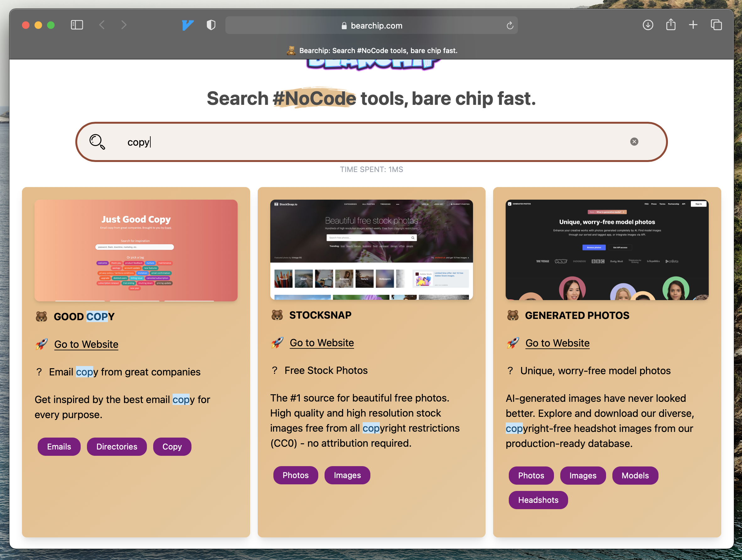Image resolution: width=742 pixels, height=560 pixels.
Task: Click the Vimium-style V extension icon
Action: point(187,25)
